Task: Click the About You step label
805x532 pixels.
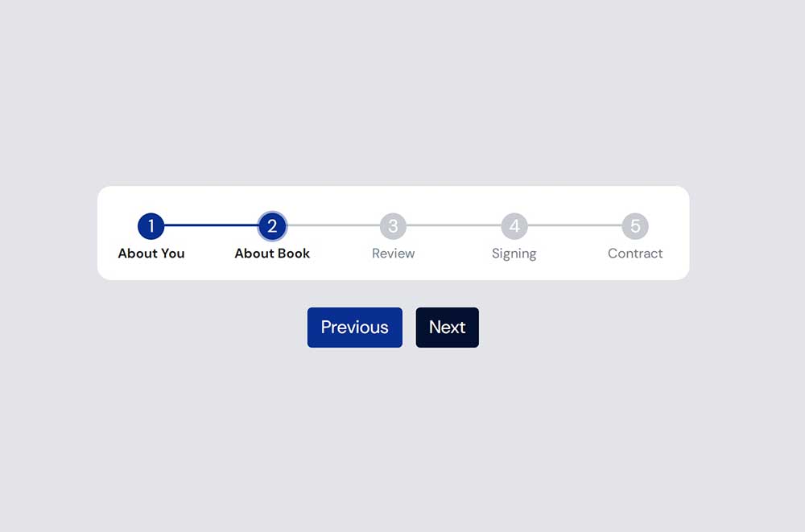Action: click(x=151, y=254)
